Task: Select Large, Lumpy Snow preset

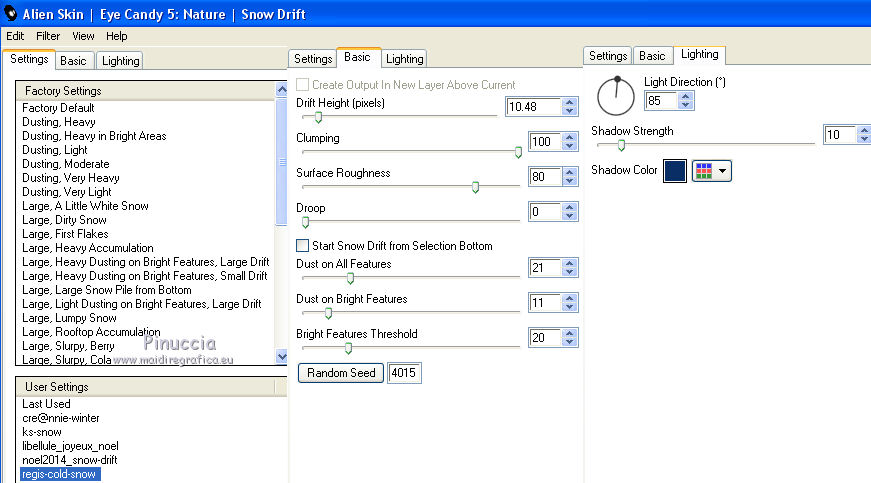Action: (x=69, y=318)
